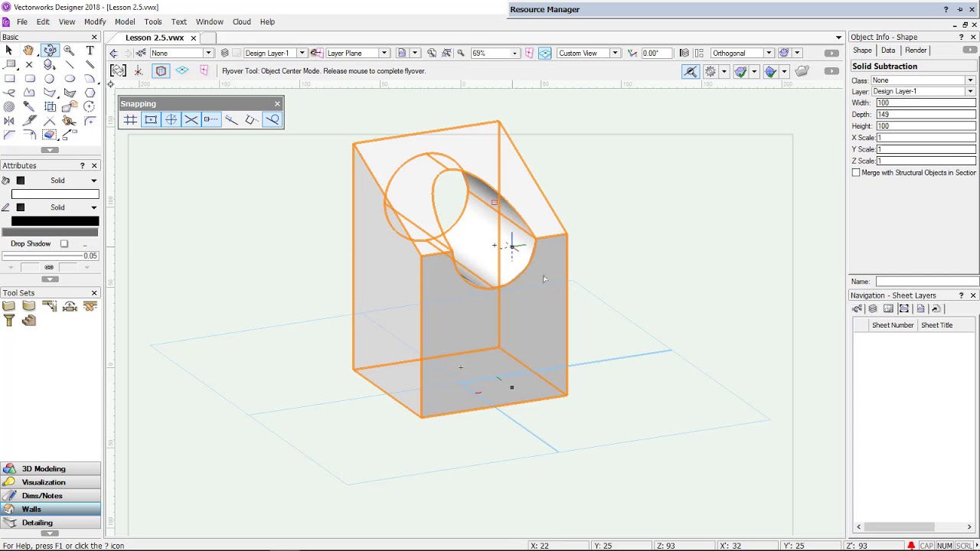Image resolution: width=980 pixels, height=551 pixels.
Task: Open the Detailing tool set
Action: click(x=51, y=523)
